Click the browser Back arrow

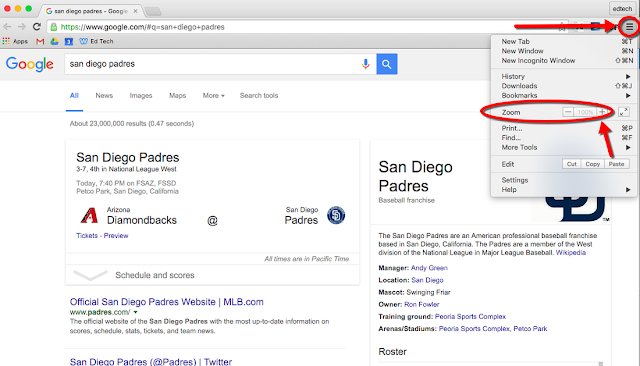pos(7,27)
